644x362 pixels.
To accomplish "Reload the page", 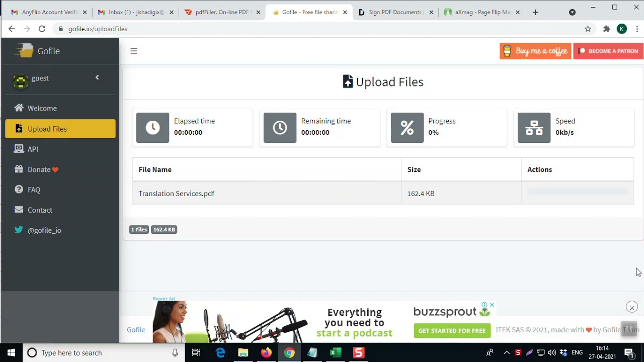I will pyautogui.click(x=42, y=29).
